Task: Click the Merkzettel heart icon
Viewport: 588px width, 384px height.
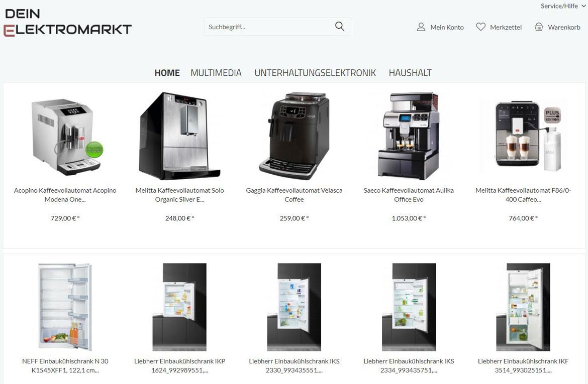Action: pos(480,27)
